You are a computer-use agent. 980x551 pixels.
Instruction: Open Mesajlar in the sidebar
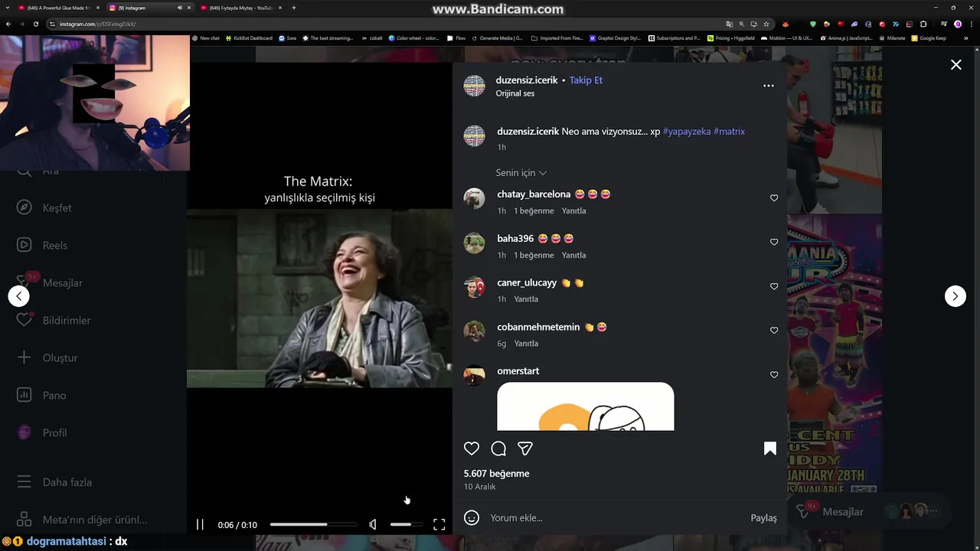[x=50, y=283]
